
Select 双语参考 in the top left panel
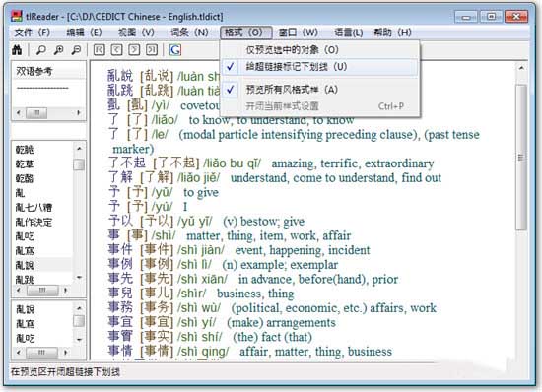(34, 71)
